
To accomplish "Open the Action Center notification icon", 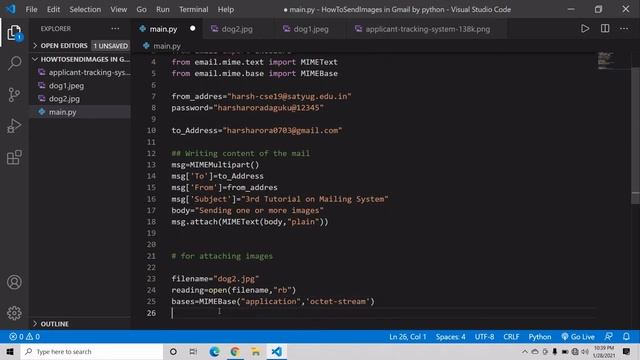I will pyautogui.click(x=627, y=351).
